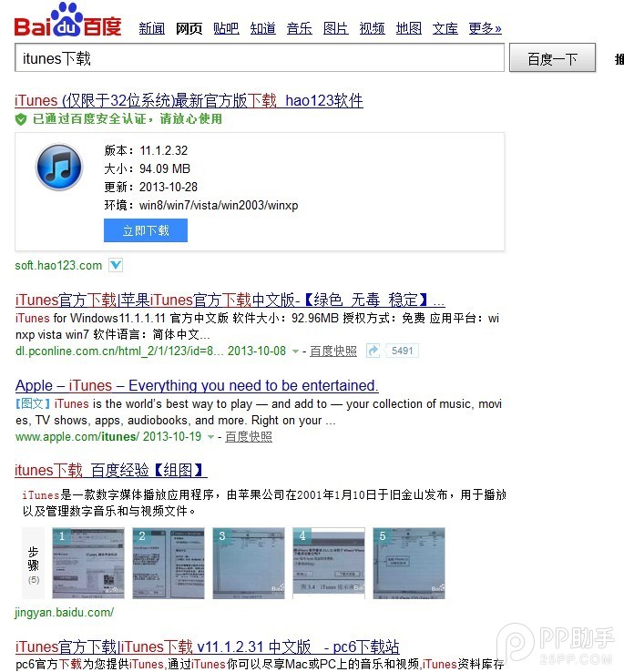Click the size text 94.09 MB
This screenshot has height=672, width=624.
(165, 168)
